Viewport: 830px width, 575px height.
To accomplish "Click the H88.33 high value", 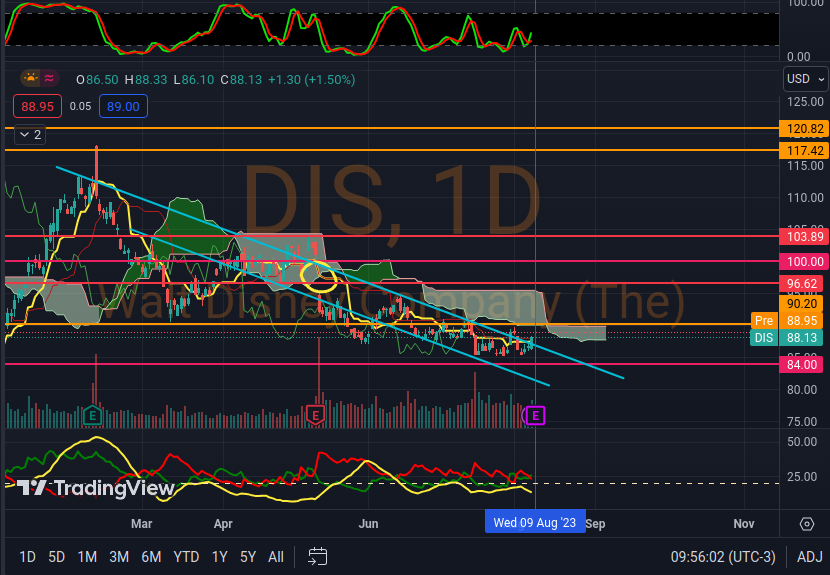I will click(146, 80).
